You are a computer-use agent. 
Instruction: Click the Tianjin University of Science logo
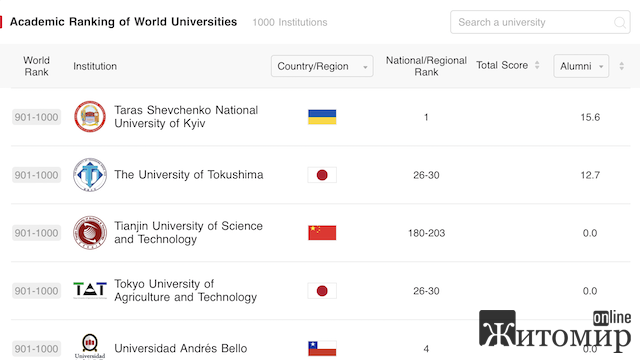pos(90,233)
